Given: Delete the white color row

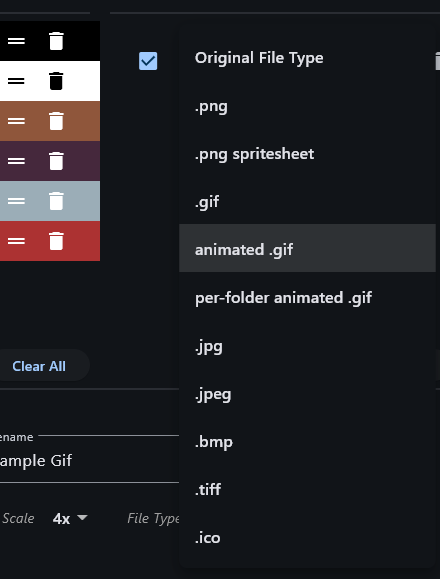Looking at the screenshot, I should (56, 81).
